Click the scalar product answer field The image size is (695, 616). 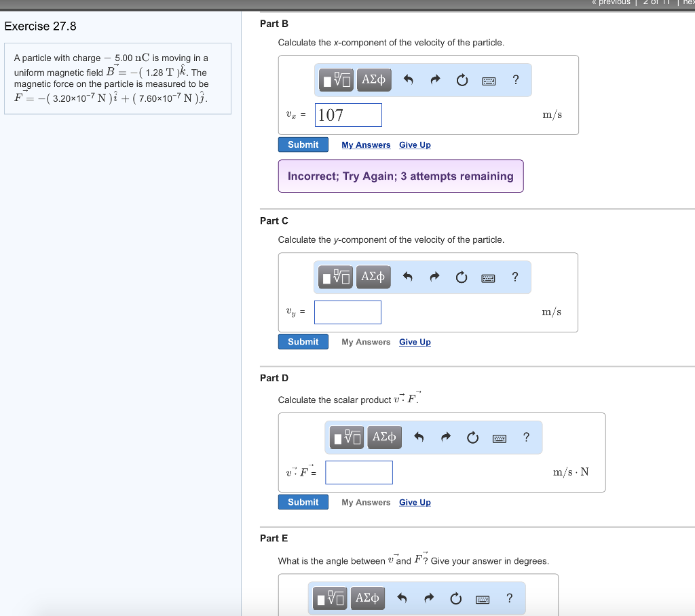coord(358,472)
